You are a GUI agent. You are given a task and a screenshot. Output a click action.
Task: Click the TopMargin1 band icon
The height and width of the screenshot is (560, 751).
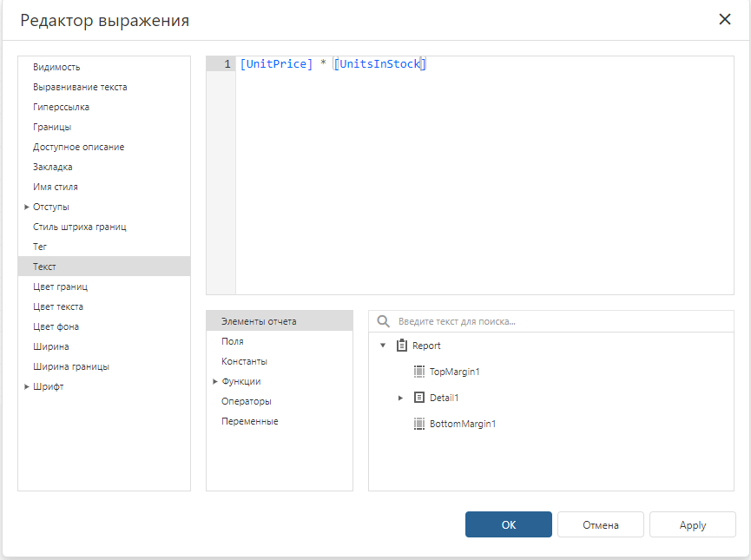click(x=419, y=372)
